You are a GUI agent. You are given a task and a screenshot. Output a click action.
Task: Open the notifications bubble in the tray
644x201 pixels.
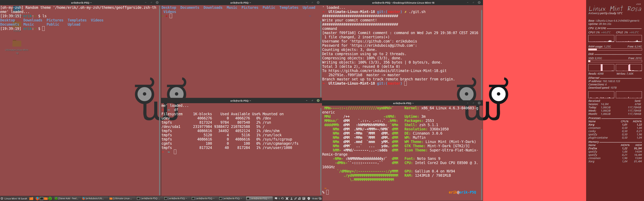coord(276,199)
